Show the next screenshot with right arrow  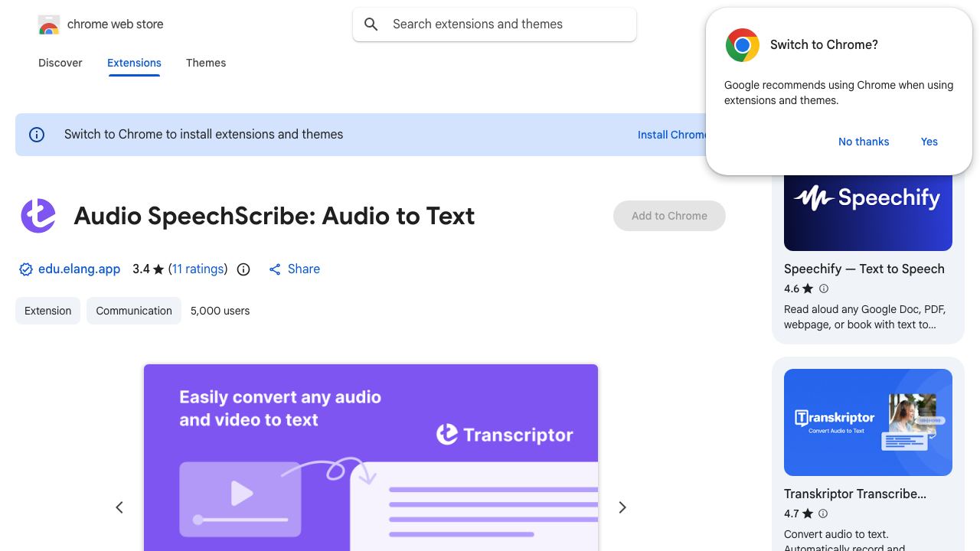tap(622, 507)
